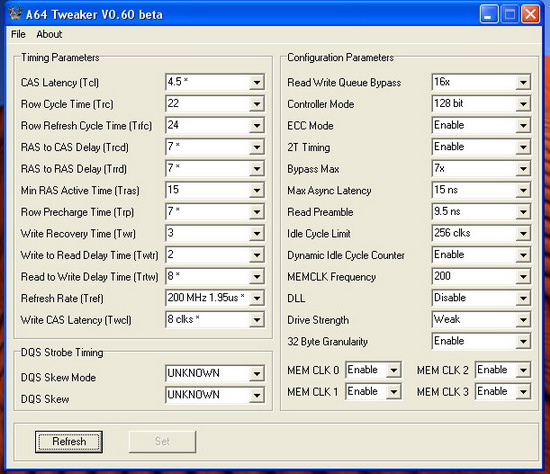The image size is (550, 474).
Task: Click the disabled Set button
Action: coord(162,442)
